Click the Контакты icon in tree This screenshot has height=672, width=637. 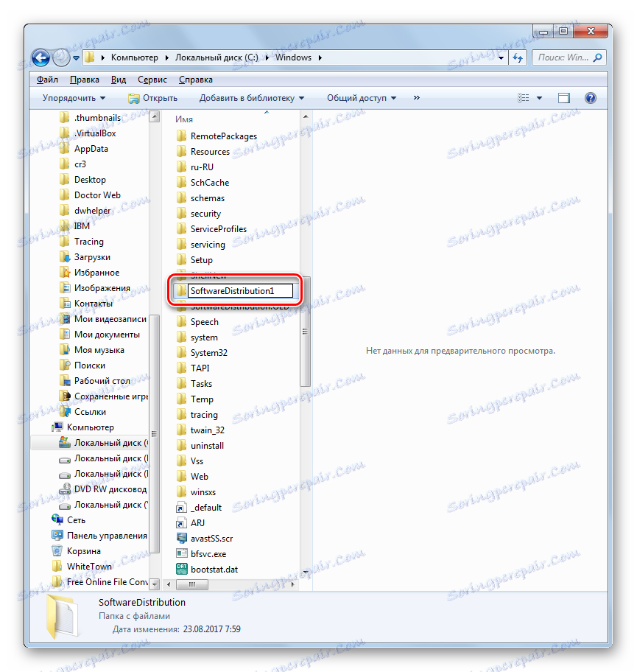(x=65, y=304)
